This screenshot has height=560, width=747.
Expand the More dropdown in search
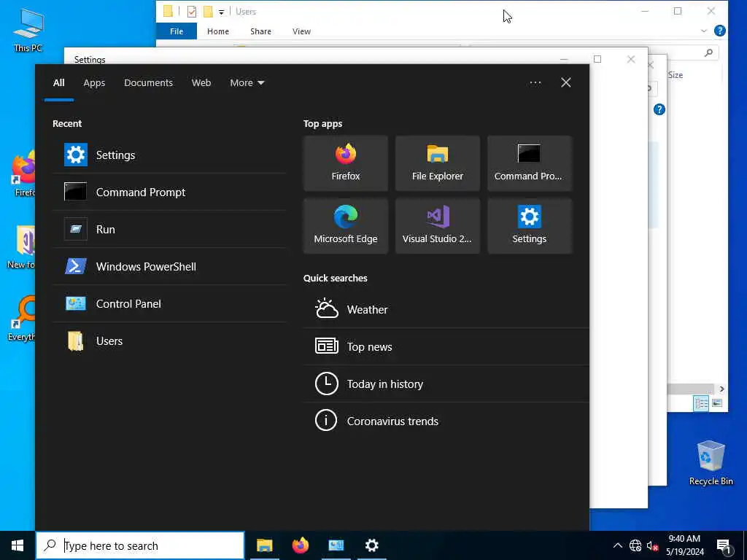click(247, 83)
